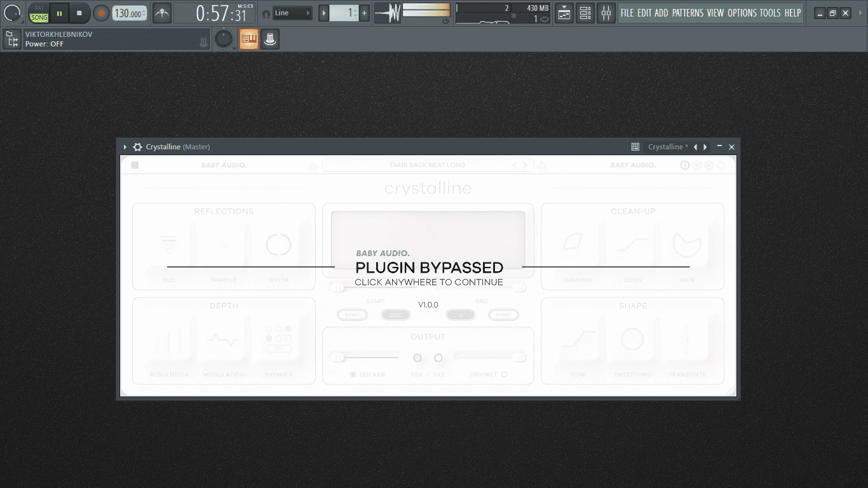Click the info icon in Crystalline header
868x488 pixels.
pyautogui.click(x=685, y=165)
